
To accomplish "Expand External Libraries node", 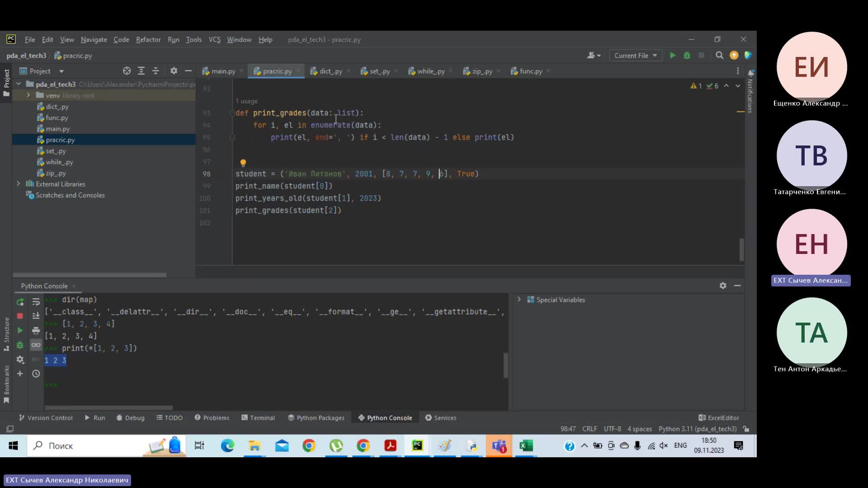I will (19, 184).
